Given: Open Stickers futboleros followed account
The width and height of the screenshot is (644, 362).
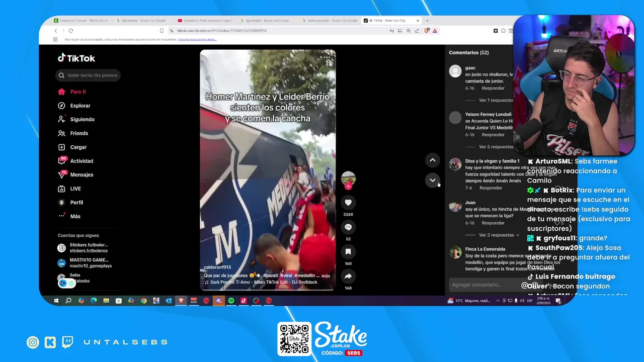Looking at the screenshot, I should [x=83, y=248].
